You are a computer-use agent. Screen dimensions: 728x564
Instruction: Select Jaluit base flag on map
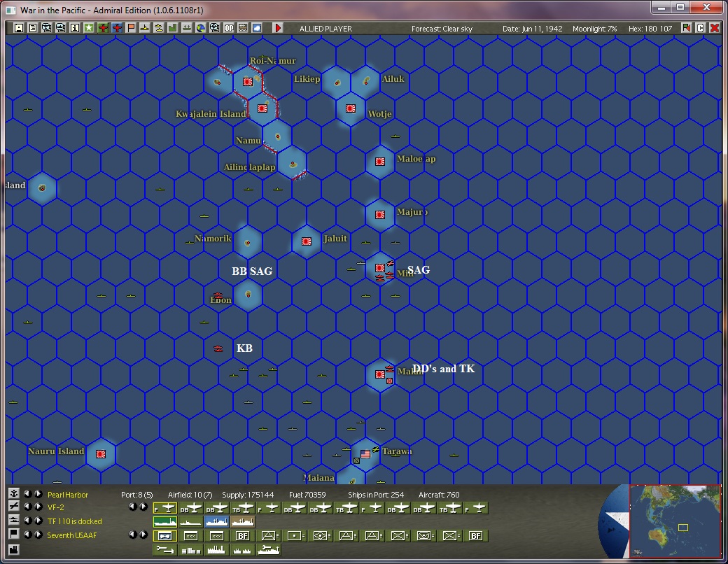click(307, 241)
